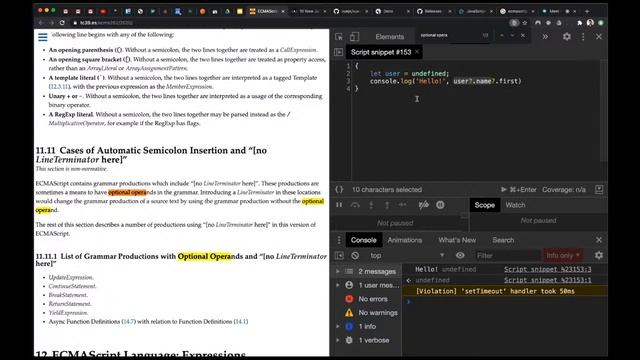Screen dimensions: 640x360
Task: Show more DevTools tabs chevron
Action: [545, 37]
